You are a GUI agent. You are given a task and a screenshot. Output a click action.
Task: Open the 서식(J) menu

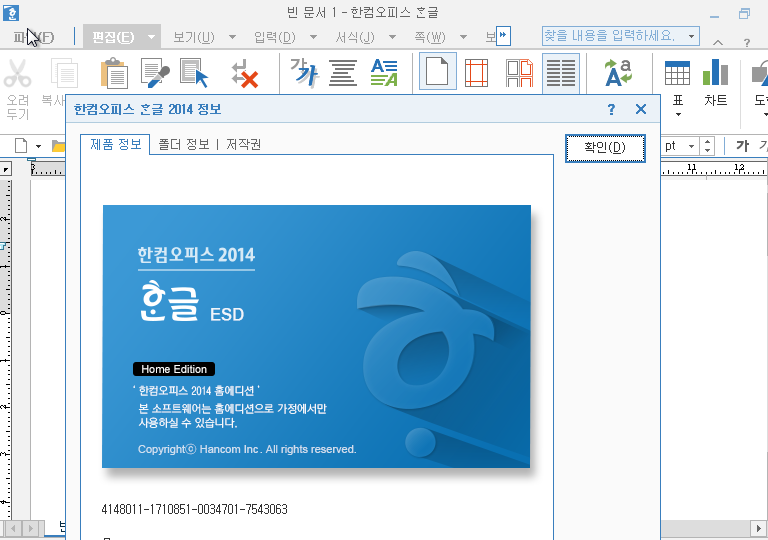click(x=354, y=37)
